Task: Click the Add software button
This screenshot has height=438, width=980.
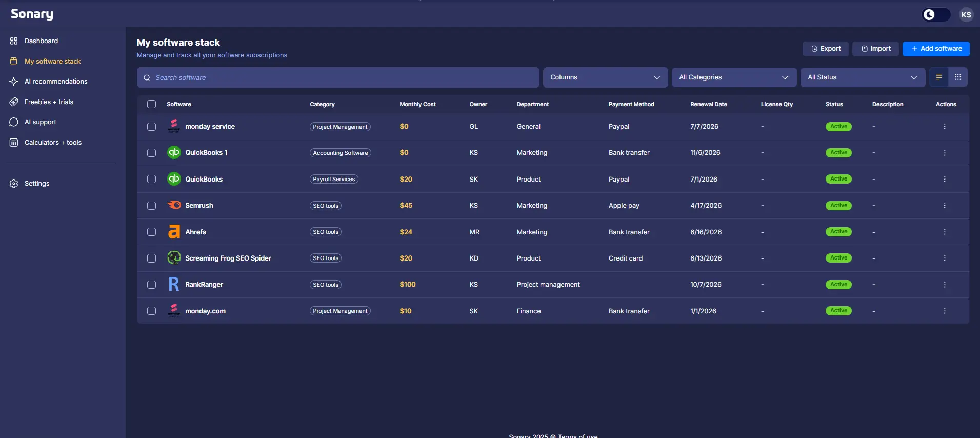Action: tap(935, 49)
